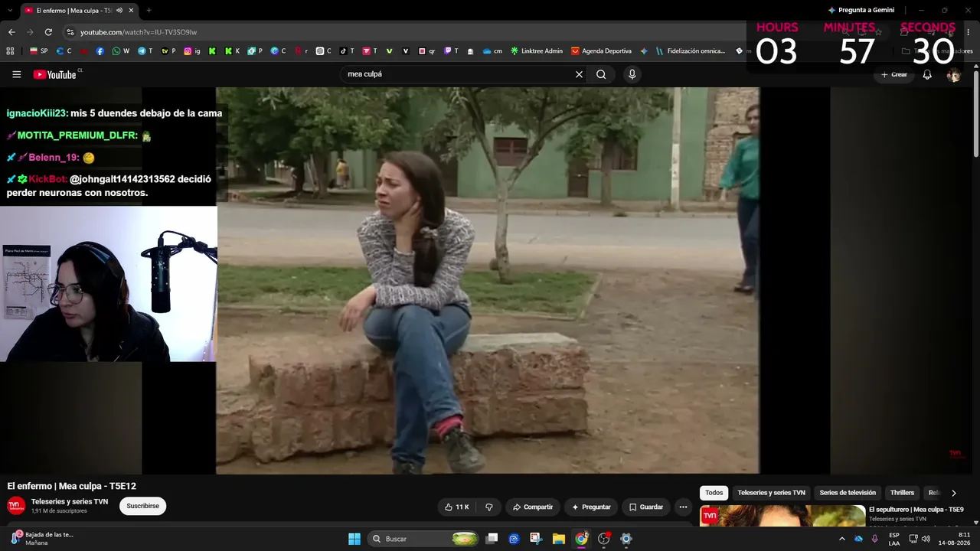
Task: Clear the 'mea culpá' search text
Action: [579, 74]
